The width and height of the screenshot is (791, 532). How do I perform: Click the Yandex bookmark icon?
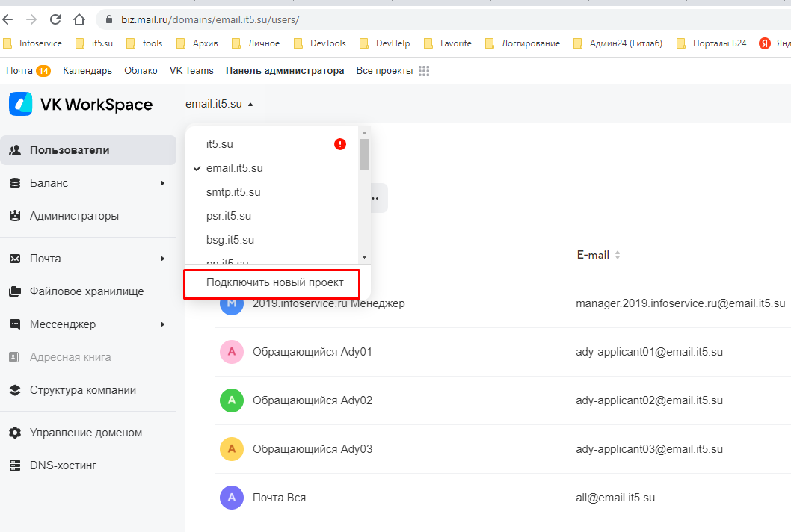pos(765,43)
